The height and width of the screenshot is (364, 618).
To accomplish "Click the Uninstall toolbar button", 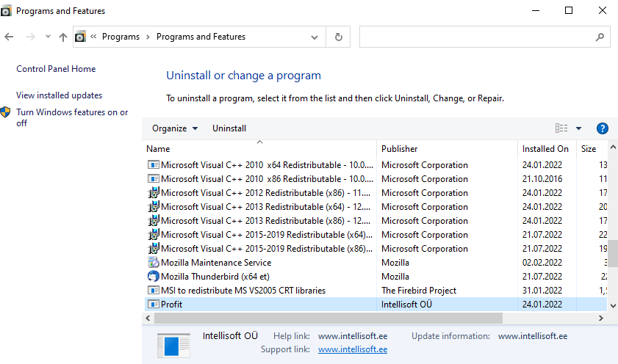I will [x=229, y=128].
